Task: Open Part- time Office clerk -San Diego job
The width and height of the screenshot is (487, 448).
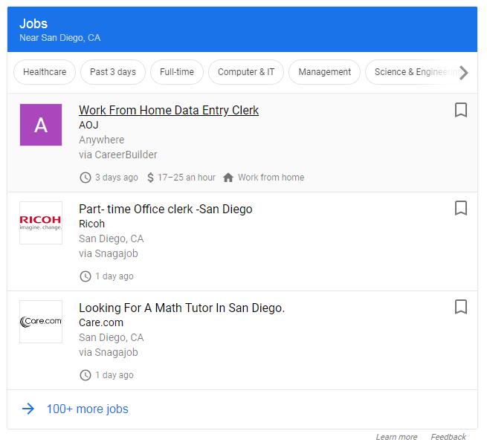Action: pyautogui.click(x=166, y=209)
